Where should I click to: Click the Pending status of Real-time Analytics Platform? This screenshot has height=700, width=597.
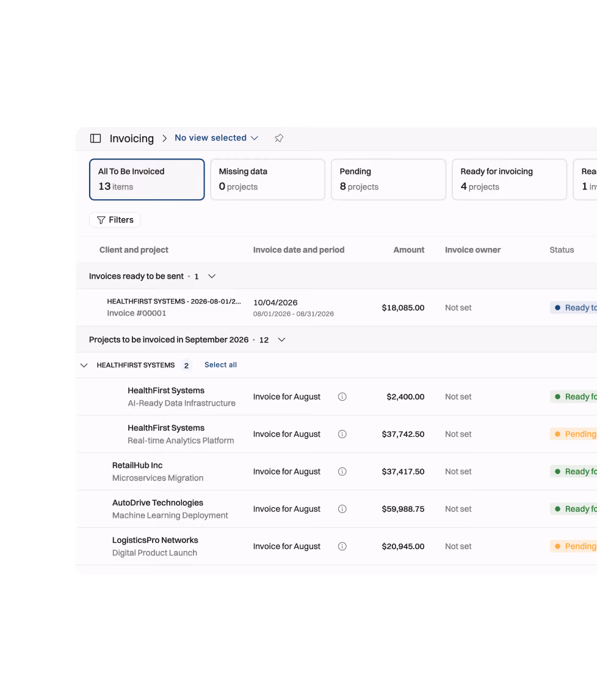pyautogui.click(x=574, y=434)
